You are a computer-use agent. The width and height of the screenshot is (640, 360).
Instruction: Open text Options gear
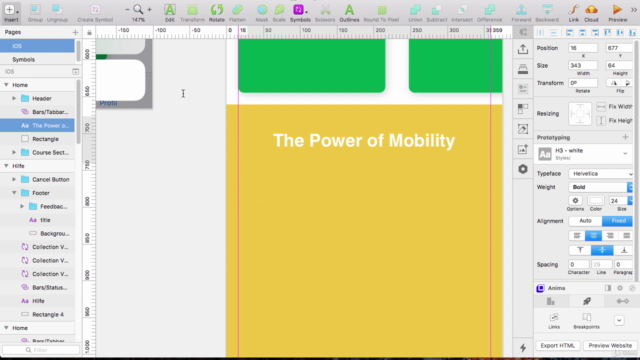coord(575,200)
